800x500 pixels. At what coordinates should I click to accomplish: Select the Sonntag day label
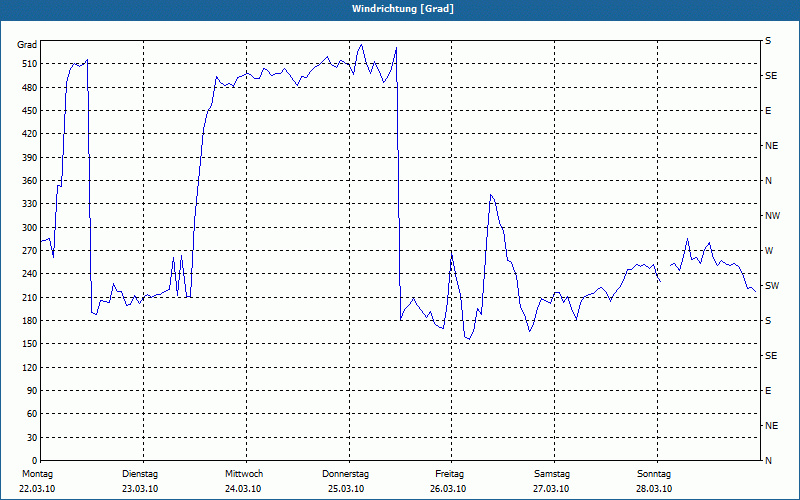pyautogui.click(x=654, y=474)
